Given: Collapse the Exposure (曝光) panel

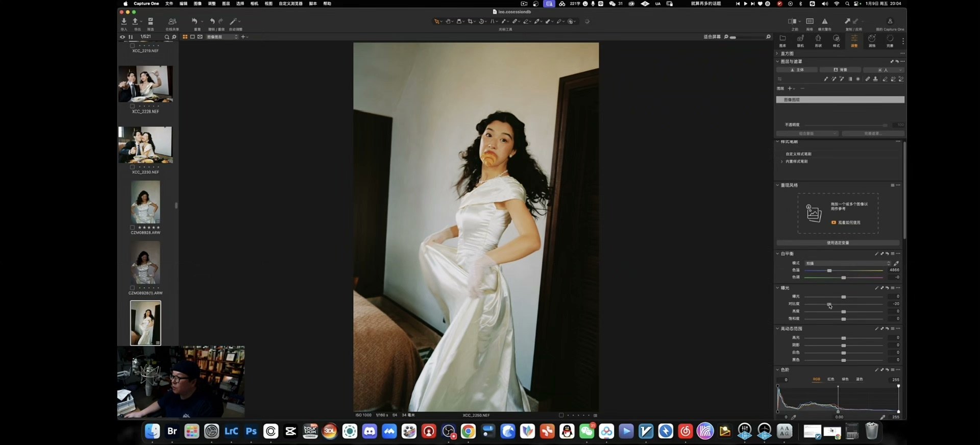Looking at the screenshot, I should 777,288.
